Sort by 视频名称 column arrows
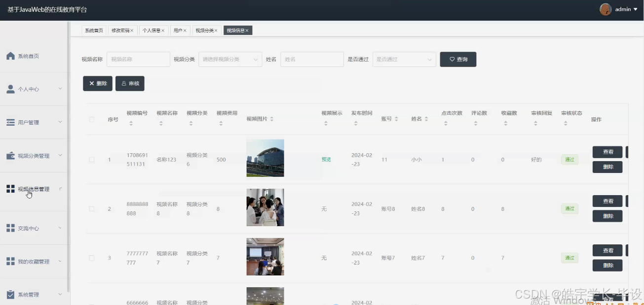This screenshot has height=305, width=644. 161,123
